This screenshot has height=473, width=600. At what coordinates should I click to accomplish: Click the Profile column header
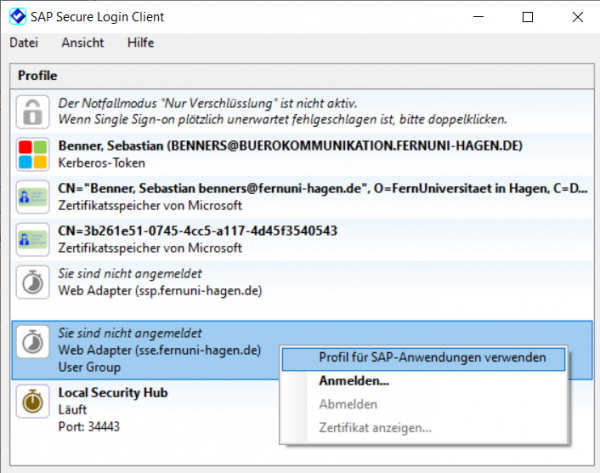point(302,76)
